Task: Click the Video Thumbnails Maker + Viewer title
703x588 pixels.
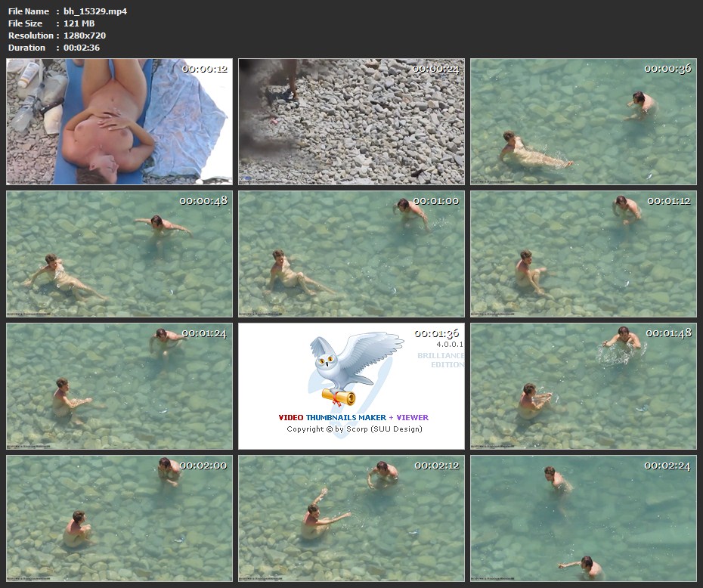Action: (x=353, y=417)
